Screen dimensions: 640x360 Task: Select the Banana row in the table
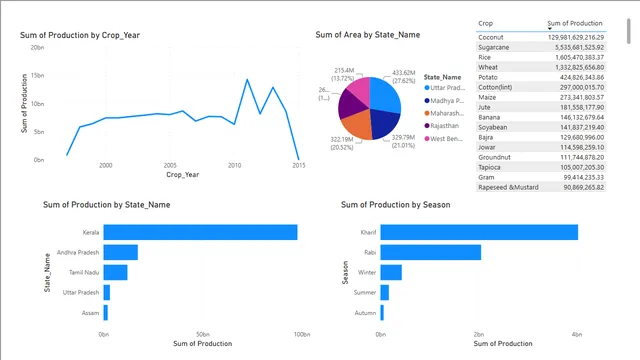click(541, 117)
